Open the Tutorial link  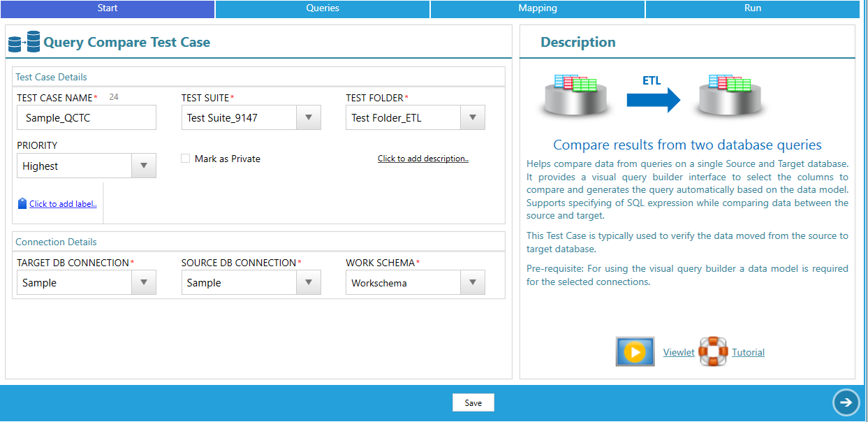click(x=748, y=352)
